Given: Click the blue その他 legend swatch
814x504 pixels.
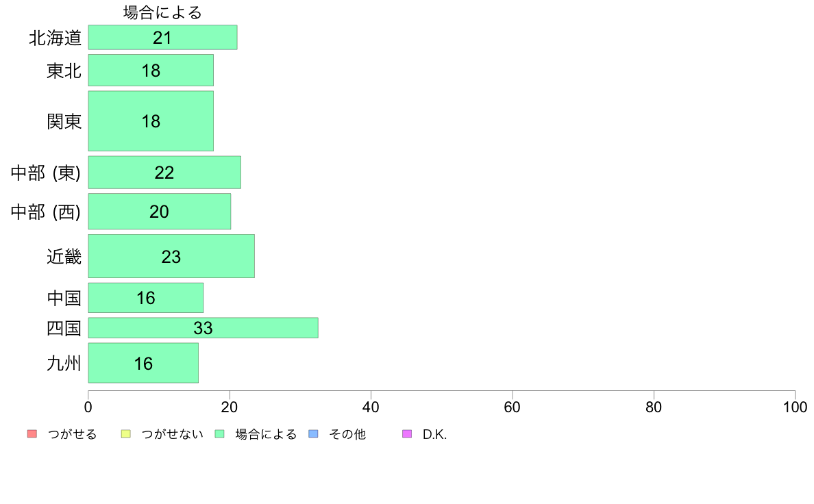Looking at the screenshot, I should click(313, 434).
